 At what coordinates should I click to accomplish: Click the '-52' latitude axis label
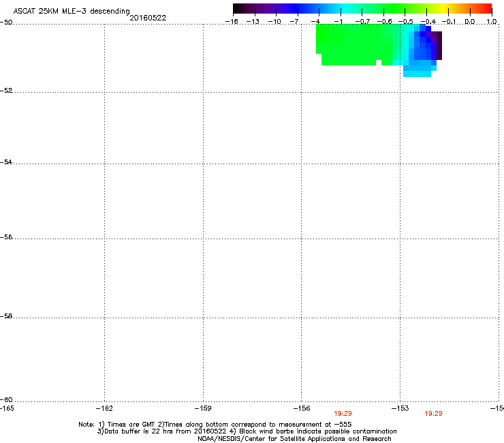(x=6, y=91)
